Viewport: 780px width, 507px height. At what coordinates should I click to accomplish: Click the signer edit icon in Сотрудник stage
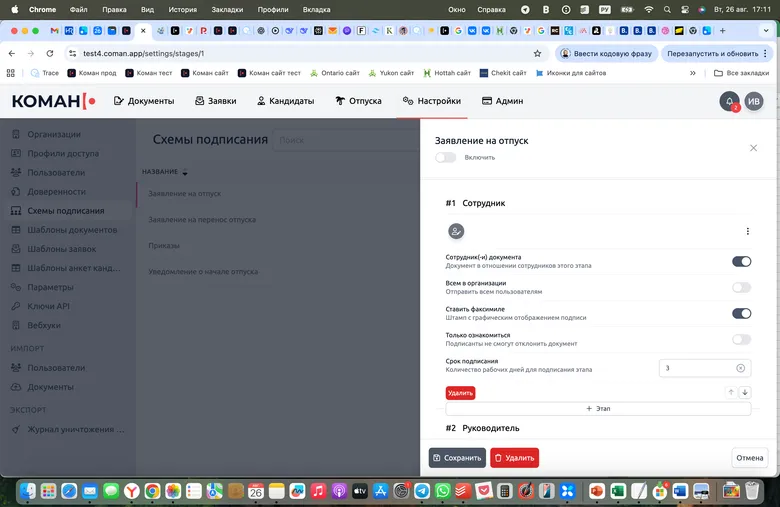click(456, 231)
